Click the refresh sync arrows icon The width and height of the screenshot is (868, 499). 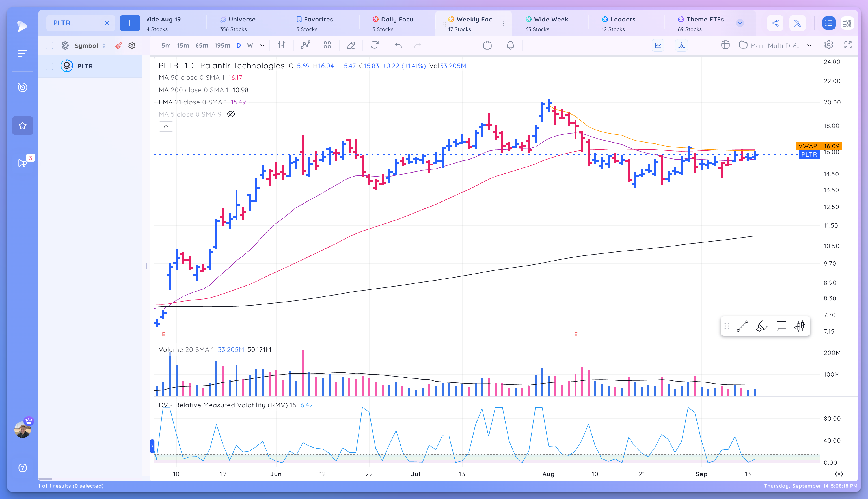[x=375, y=45]
